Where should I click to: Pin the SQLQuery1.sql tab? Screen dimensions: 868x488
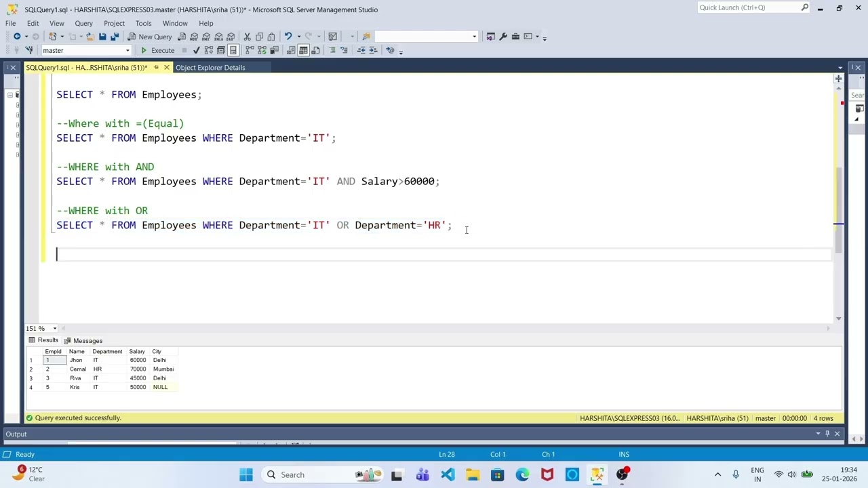(x=156, y=68)
